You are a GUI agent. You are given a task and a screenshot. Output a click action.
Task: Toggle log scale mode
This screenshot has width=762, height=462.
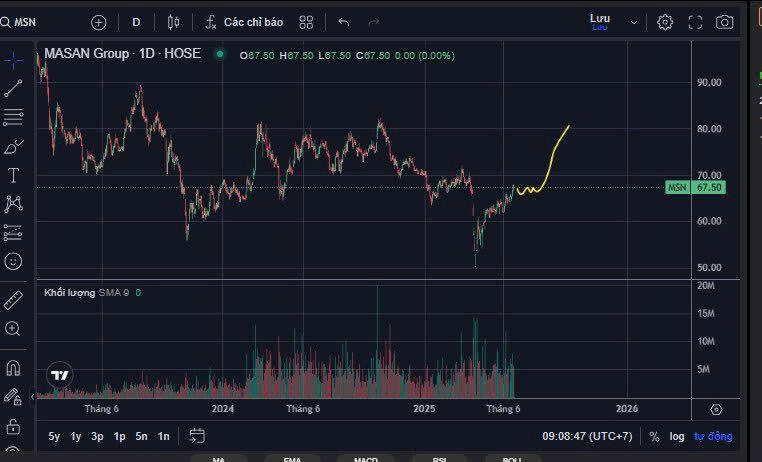coord(677,436)
